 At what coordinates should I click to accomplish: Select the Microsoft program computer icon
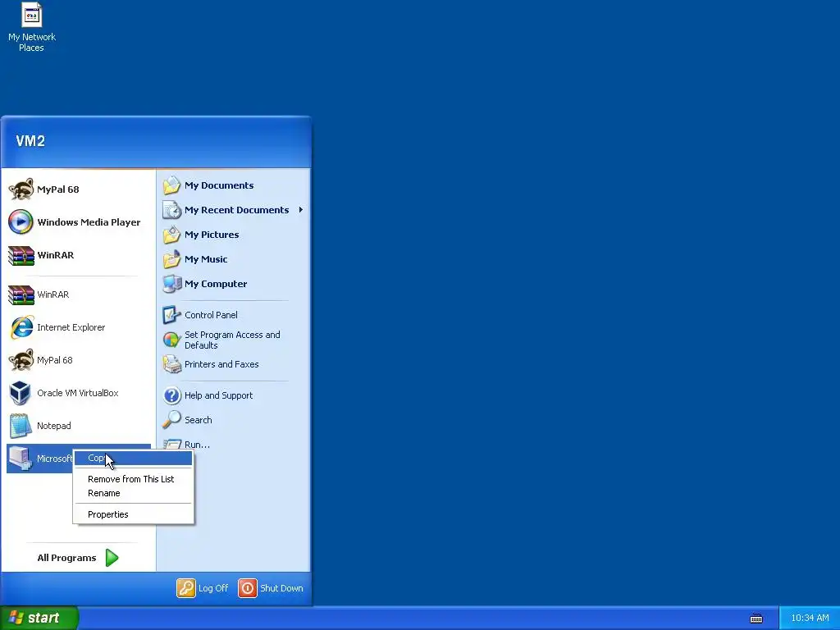[x=21, y=459]
